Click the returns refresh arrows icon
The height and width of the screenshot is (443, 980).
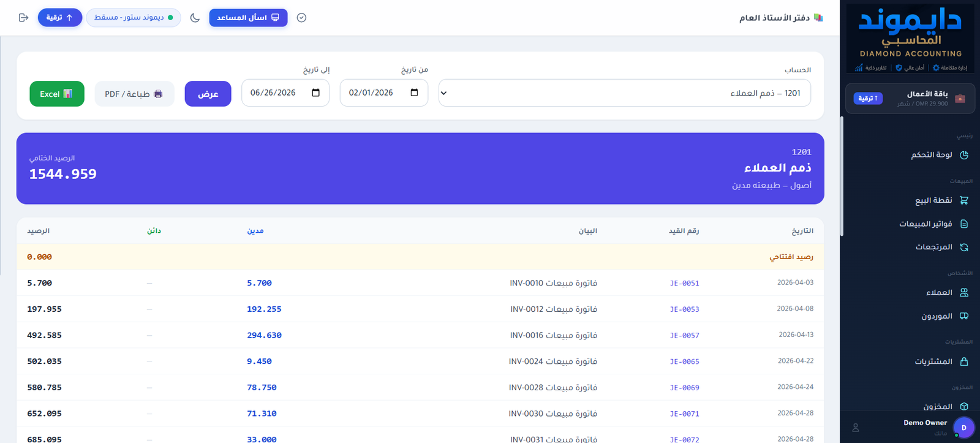tap(964, 247)
